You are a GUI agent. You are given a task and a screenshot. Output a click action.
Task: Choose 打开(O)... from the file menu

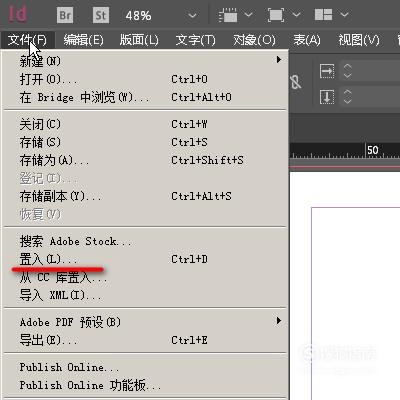point(145,79)
